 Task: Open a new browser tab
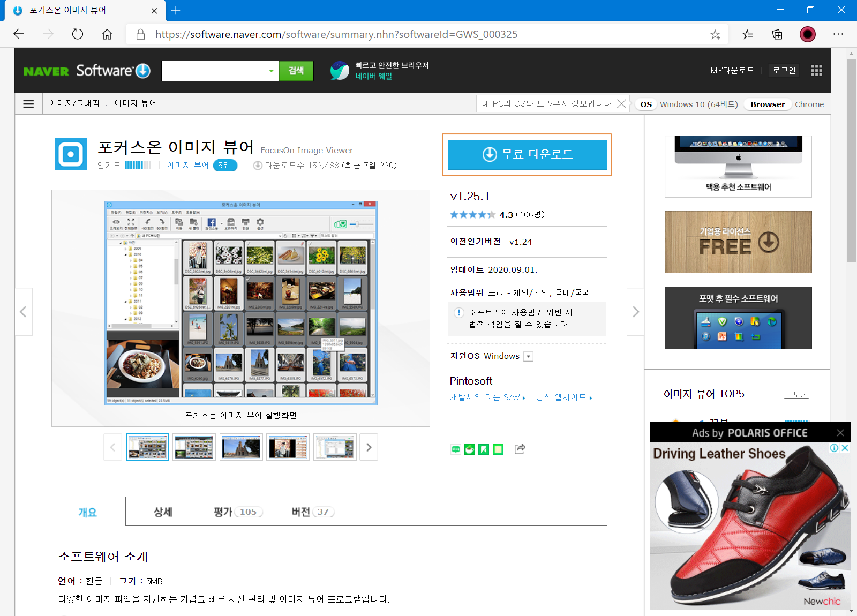[176, 10]
